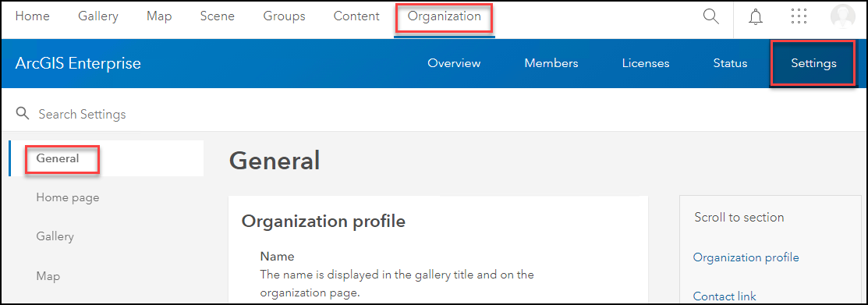
Task: Open the Licenses page
Action: tap(646, 63)
